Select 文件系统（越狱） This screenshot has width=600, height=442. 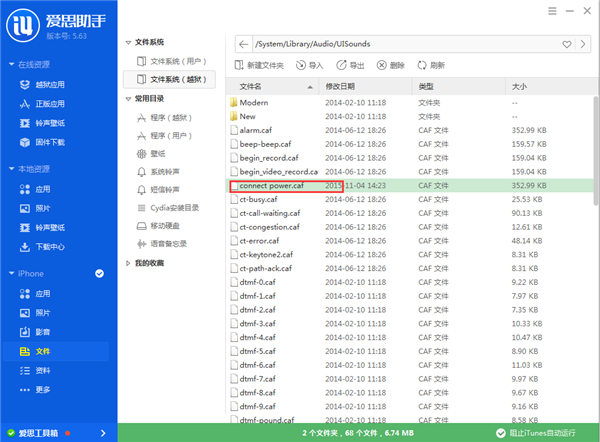click(x=169, y=79)
